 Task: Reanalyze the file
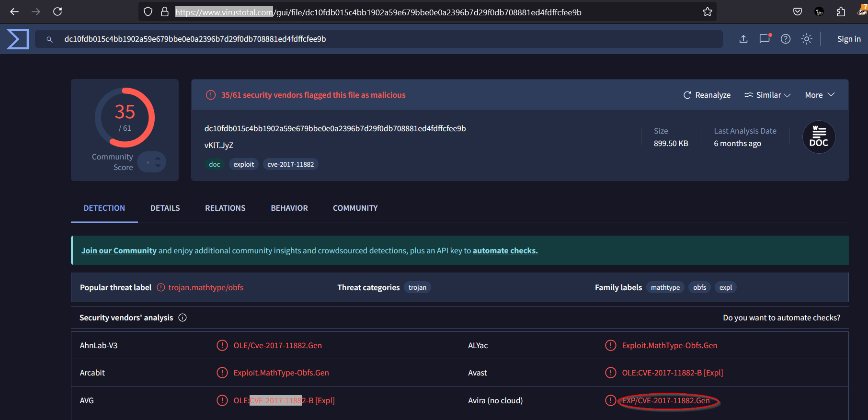707,95
